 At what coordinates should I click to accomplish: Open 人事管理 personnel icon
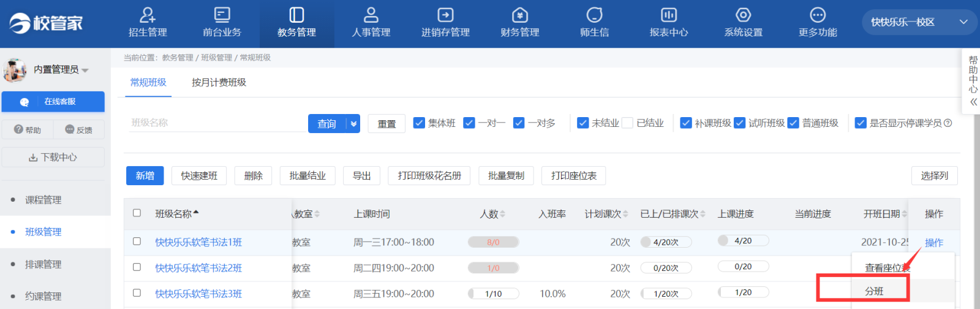tap(371, 15)
